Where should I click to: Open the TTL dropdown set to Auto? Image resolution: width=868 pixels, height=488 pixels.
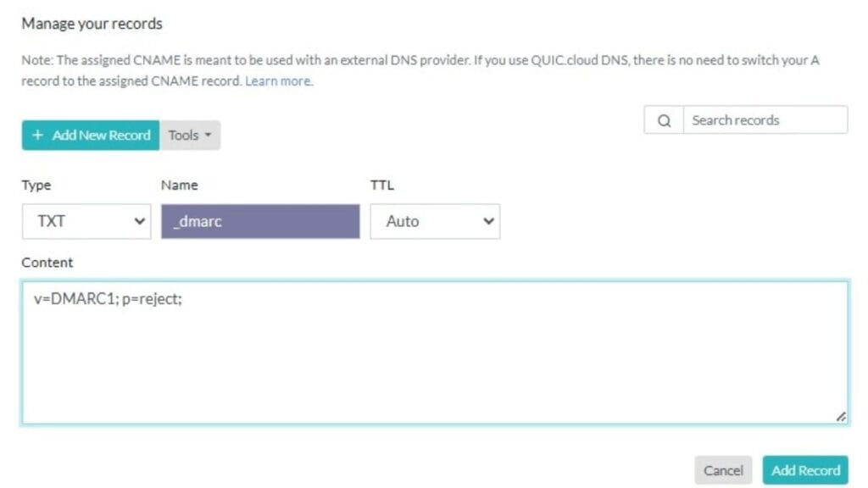pos(435,221)
